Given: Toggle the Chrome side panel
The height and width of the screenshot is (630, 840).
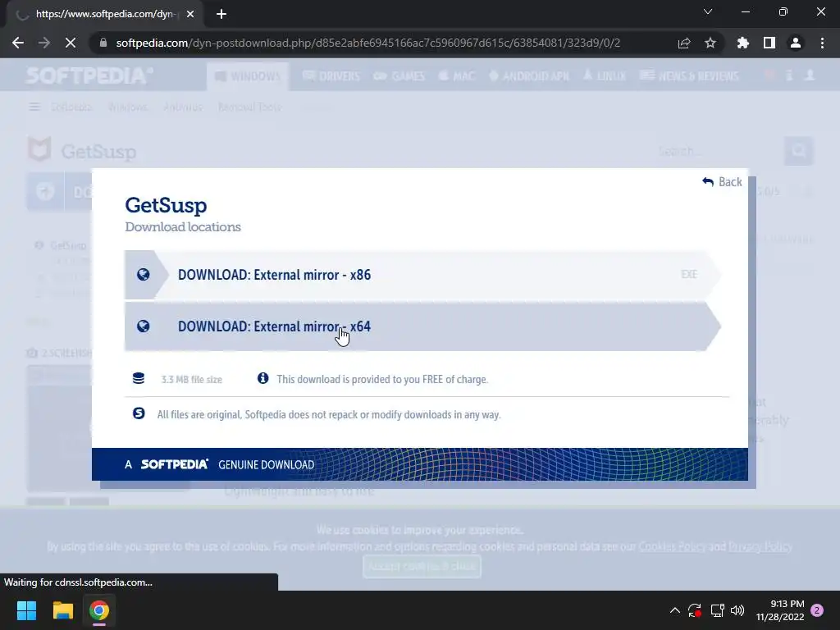Looking at the screenshot, I should point(769,43).
